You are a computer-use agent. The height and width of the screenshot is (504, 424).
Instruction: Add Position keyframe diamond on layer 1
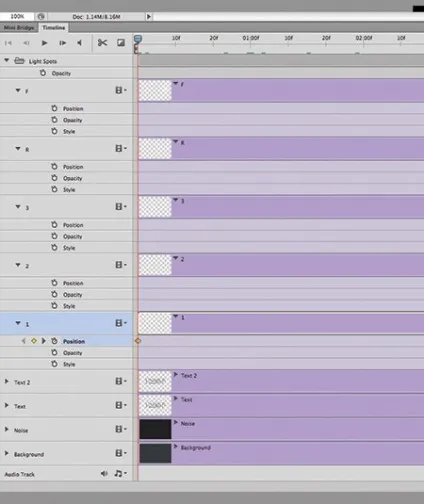pos(34,341)
